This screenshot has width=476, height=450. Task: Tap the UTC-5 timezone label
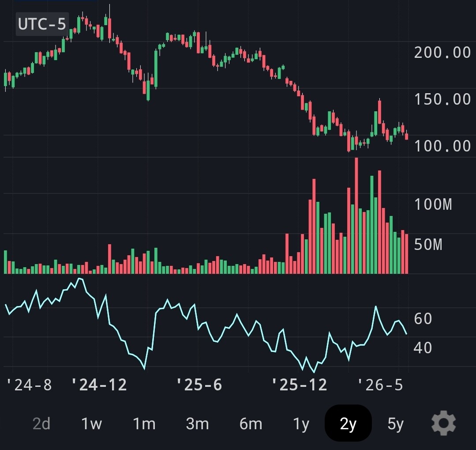pos(42,24)
